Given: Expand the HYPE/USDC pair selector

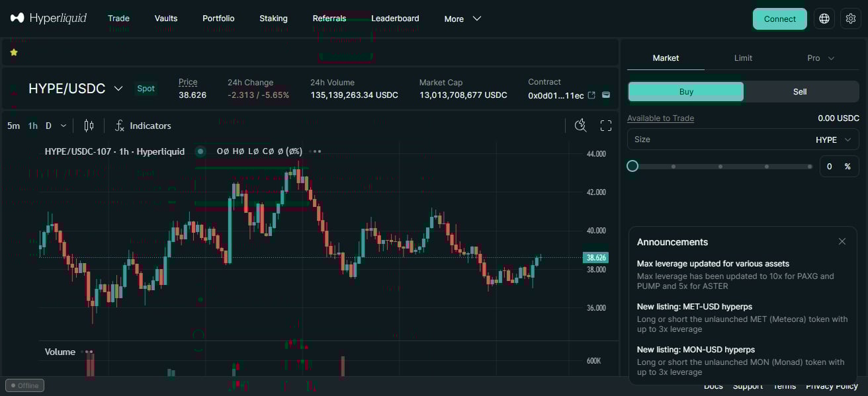Looking at the screenshot, I should [x=118, y=88].
